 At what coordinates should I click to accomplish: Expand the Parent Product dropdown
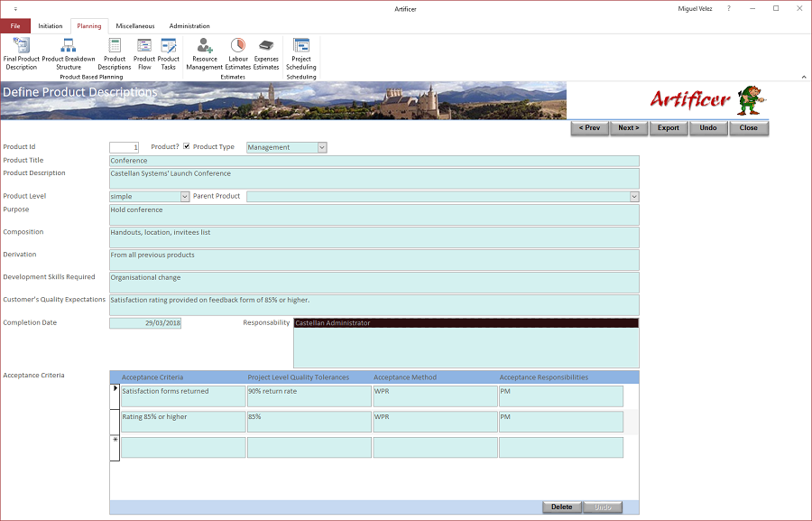pos(634,197)
